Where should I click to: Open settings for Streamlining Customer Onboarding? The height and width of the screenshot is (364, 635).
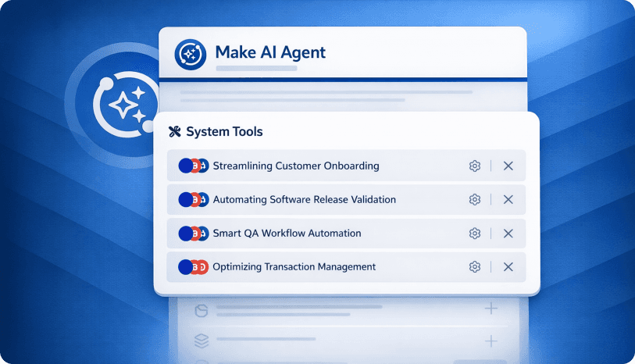475,166
